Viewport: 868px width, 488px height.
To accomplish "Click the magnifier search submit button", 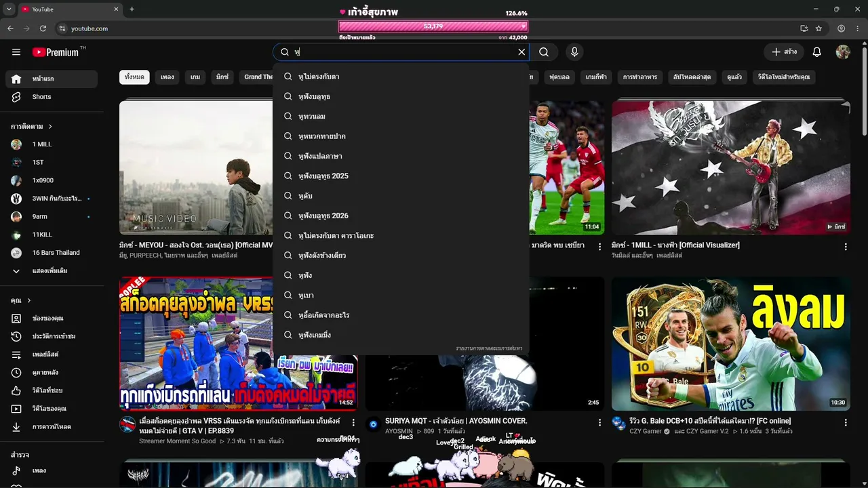I will (544, 52).
